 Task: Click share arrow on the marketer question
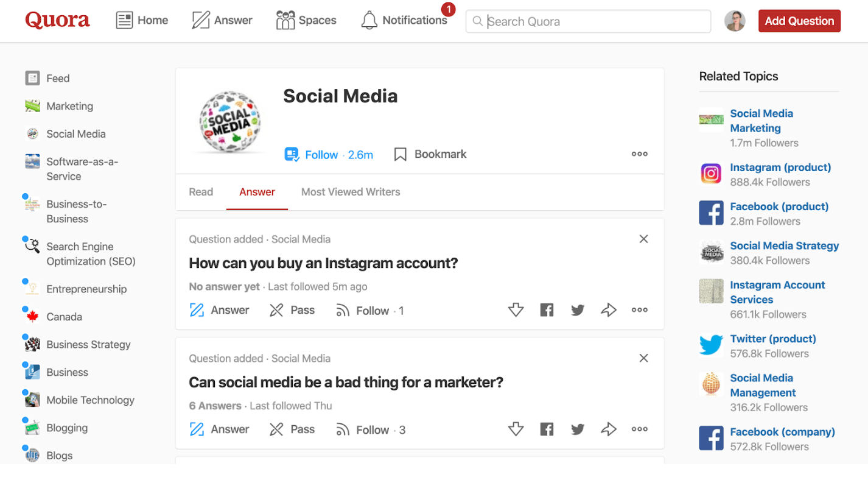tap(609, 429)
